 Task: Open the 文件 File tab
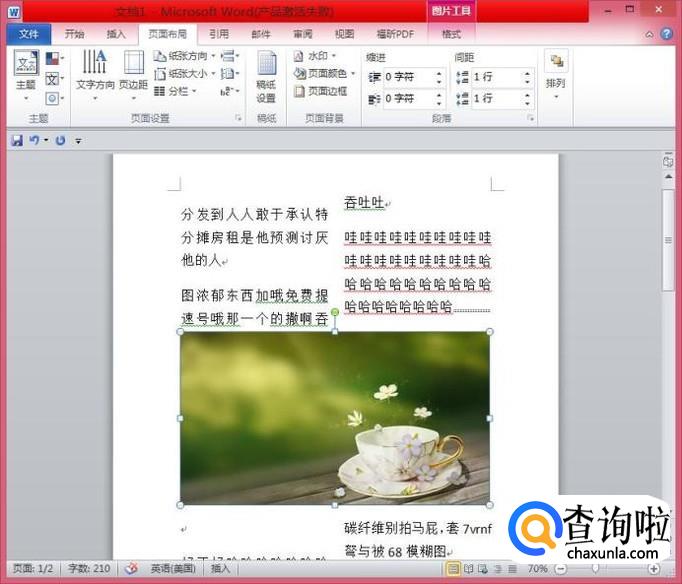click(x=29, y=34)
